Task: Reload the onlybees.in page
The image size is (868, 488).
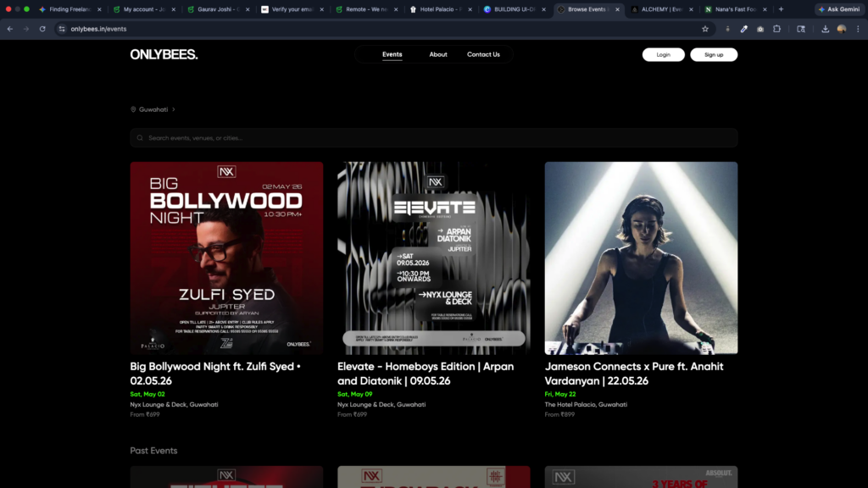Action: click(42, 29)
